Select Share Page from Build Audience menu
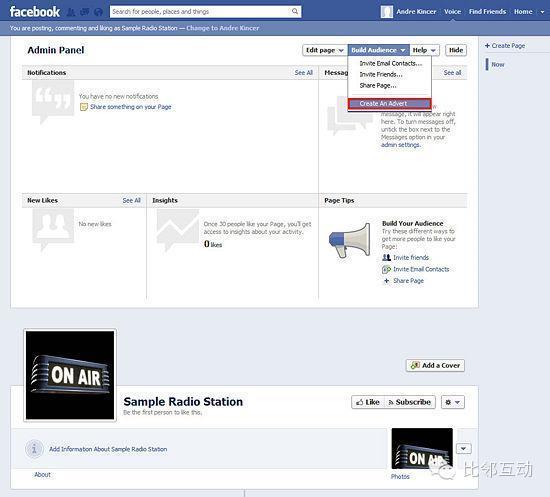Viewport: 550px width, 497px height. tap(378, 86)
